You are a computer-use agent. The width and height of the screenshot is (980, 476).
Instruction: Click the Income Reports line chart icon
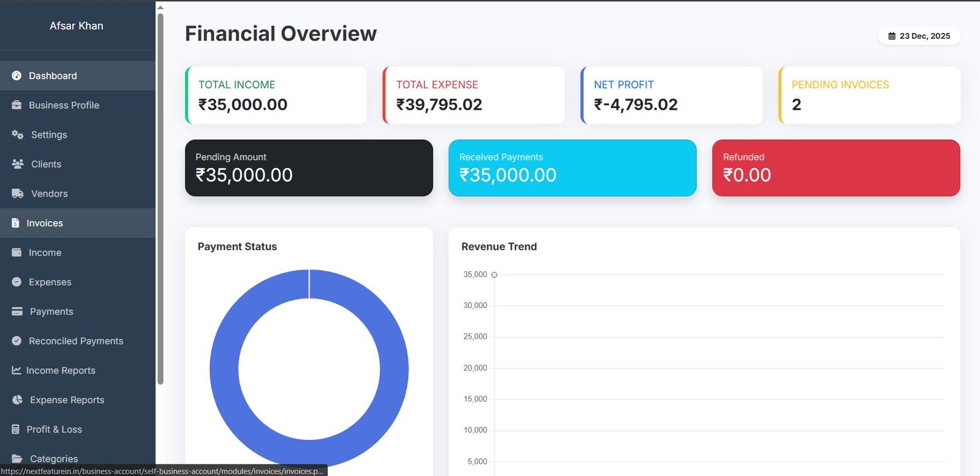pos(17,370)
